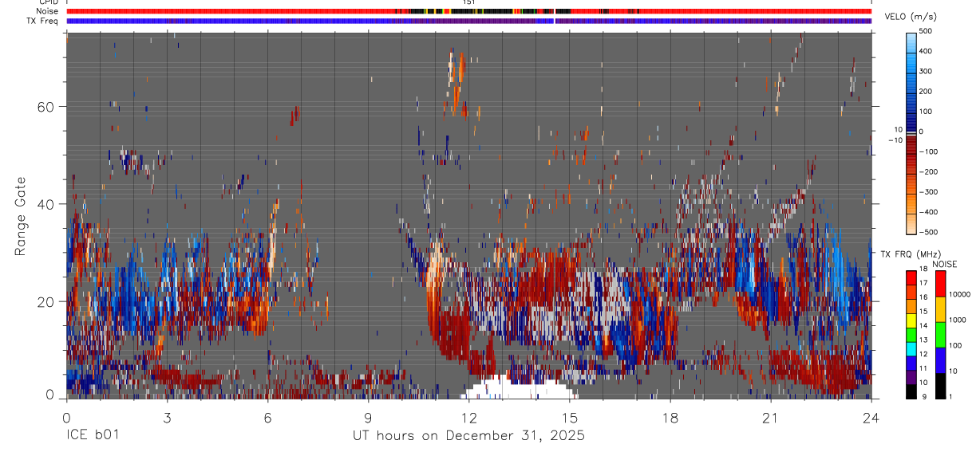Click the white ground-scatter patch near hour 13
Screen dimensions: 980x452
(519, 388)
